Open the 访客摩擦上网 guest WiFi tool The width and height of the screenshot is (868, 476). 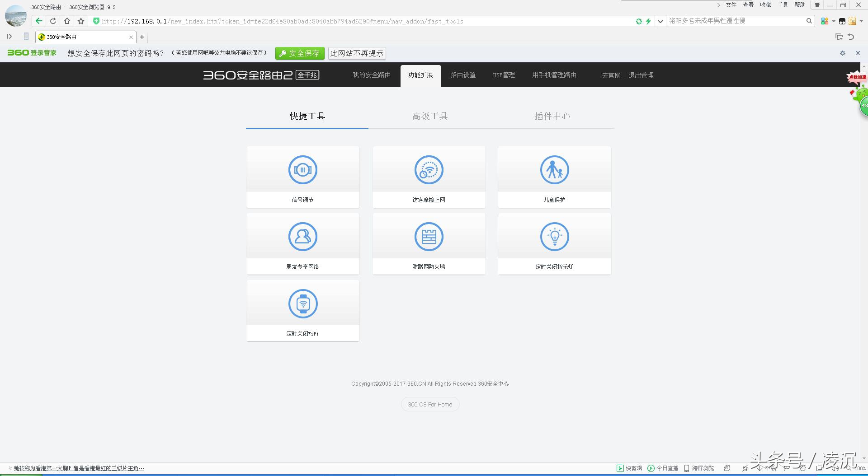(x=429, y=177)
